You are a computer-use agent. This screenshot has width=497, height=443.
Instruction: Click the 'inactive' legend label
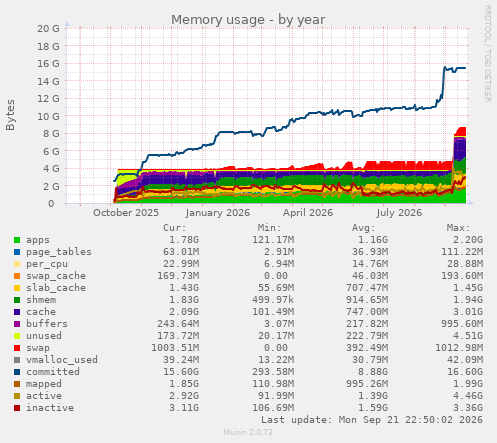[50, 408]
